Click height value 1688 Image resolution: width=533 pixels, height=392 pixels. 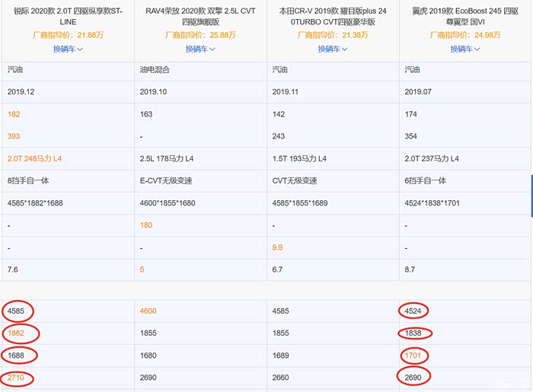pyautogui.click(x=16, y=355)
